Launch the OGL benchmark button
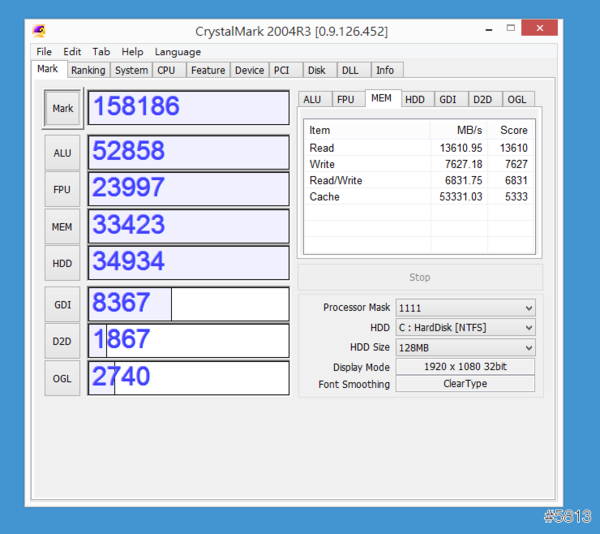600x534 pixels. pos(62,378)
